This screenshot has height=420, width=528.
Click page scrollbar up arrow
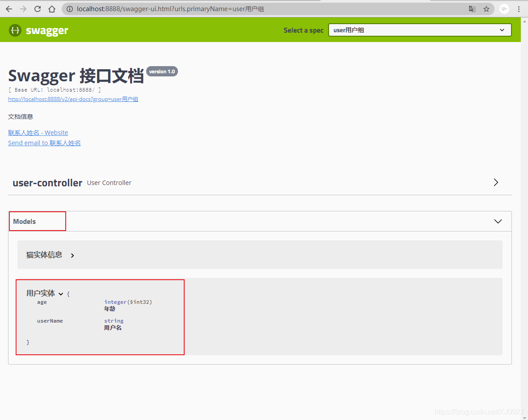point(524,21)
